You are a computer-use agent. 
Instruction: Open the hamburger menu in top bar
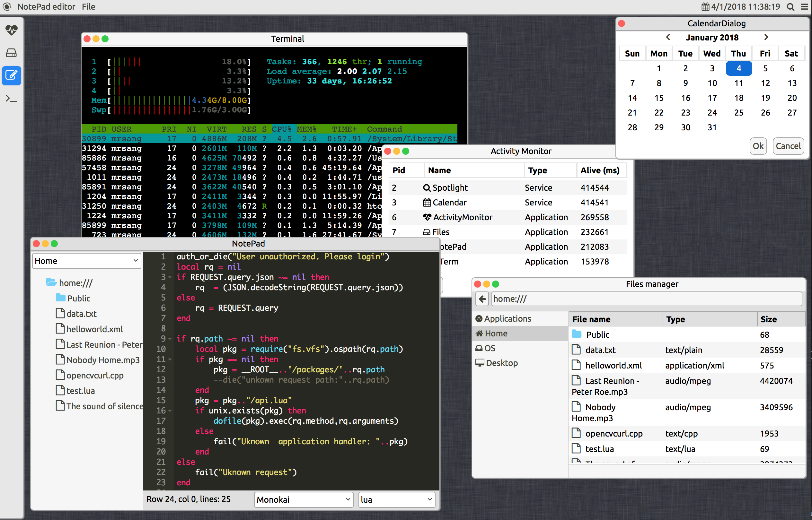[805, 7]
